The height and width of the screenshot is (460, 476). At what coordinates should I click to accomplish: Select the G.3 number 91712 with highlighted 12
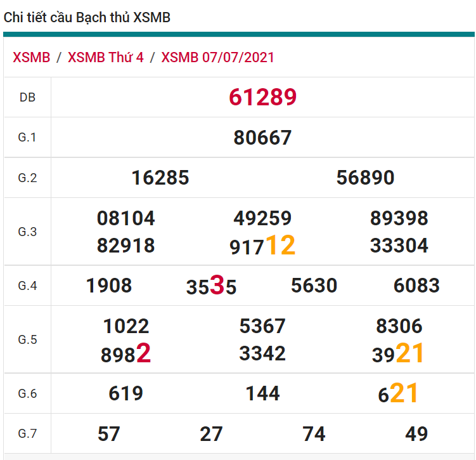coord(262,246)
